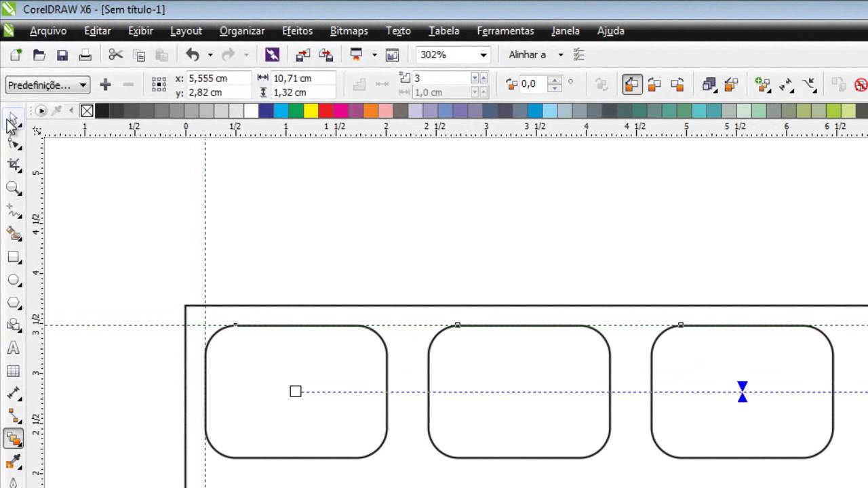Image resolution: width=868 pixels, height=488 pixels.
Task: Select the No Color swatch
Action: (x=87, y=110)
